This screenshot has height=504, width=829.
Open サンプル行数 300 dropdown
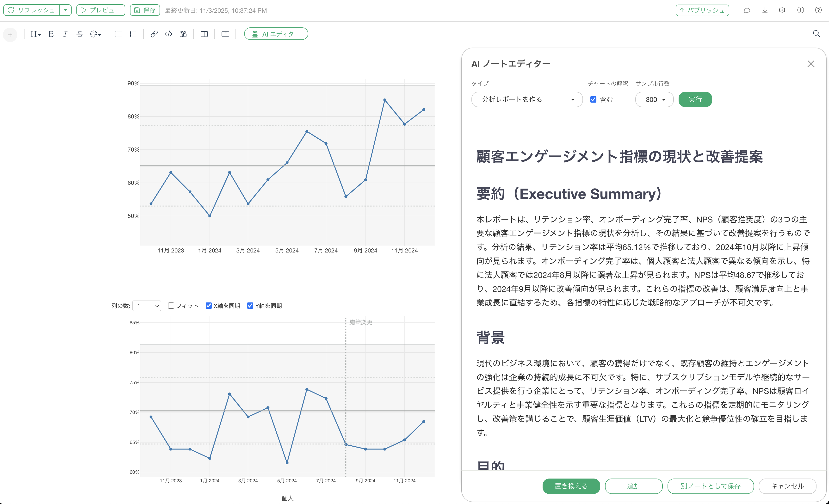point(654,100)
